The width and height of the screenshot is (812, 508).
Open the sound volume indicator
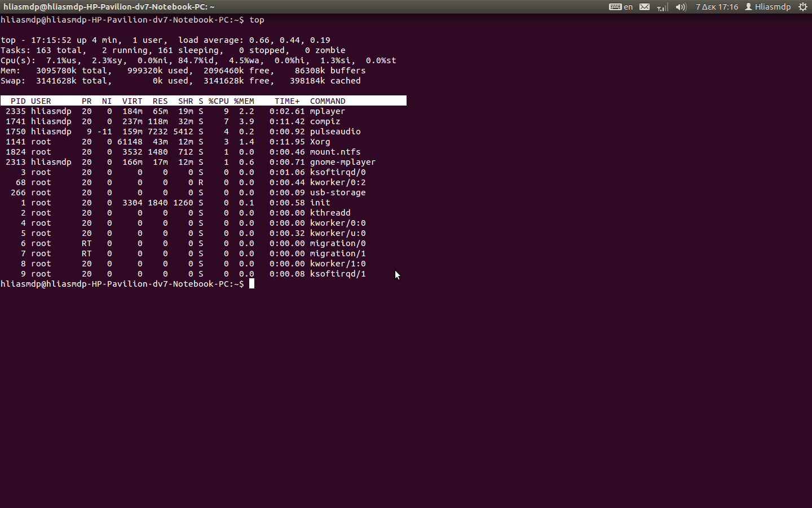pos(681,7)
